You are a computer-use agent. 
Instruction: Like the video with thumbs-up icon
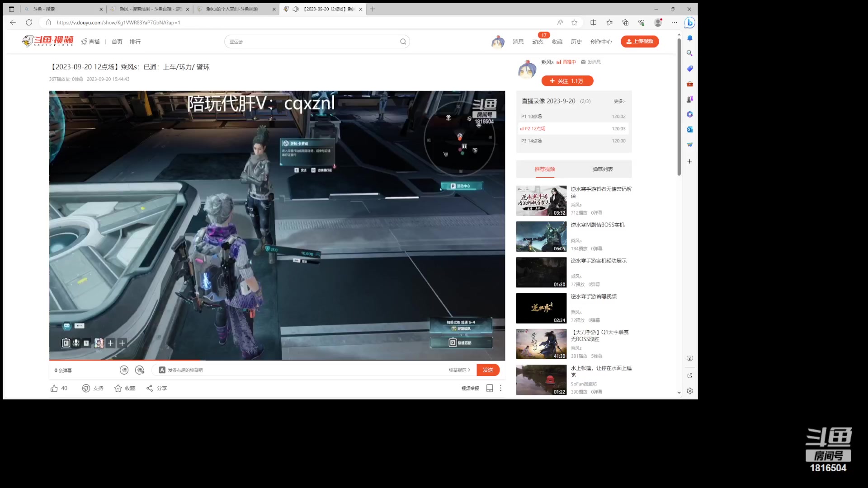click(54, 388)
